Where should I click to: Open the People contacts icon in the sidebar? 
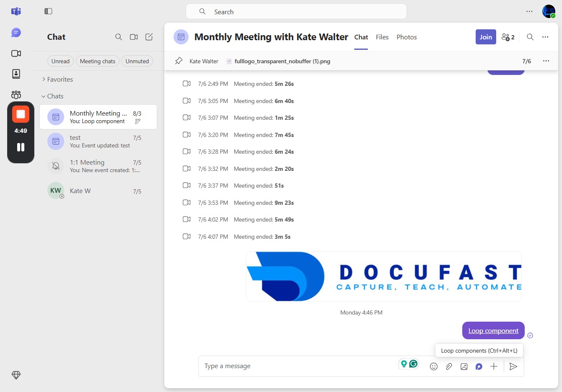pos(16,74)
